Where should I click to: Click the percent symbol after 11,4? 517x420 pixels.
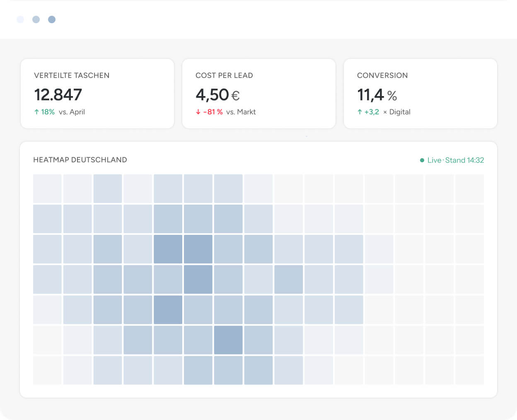point(392,96)
